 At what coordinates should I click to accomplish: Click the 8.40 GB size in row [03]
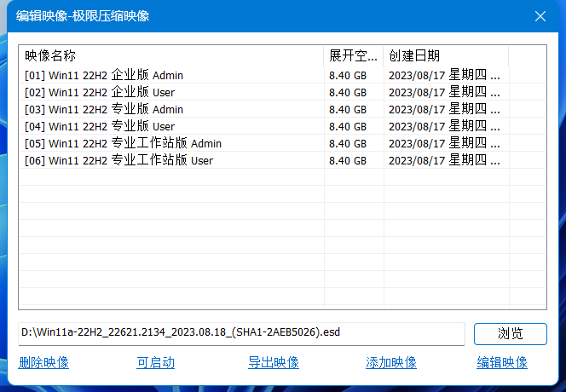[348, 109]
